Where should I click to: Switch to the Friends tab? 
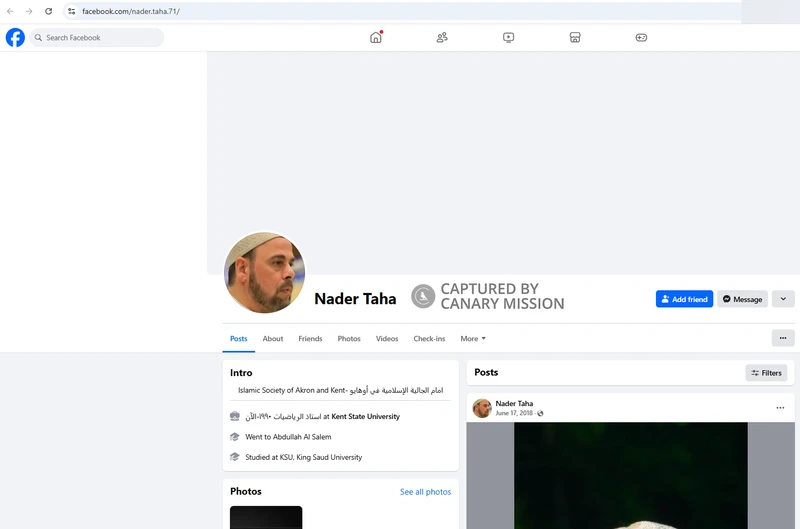[310, 339]
